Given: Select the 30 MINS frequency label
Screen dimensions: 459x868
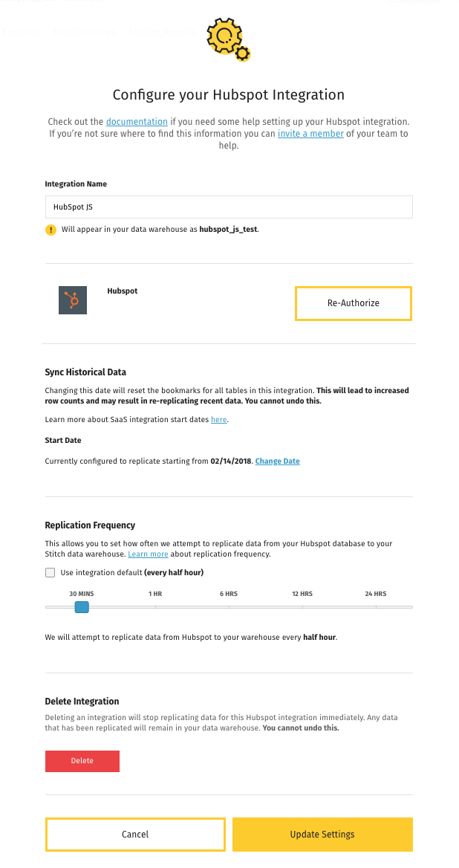Looking at the screenshot, I should click(x=82, y=594).
